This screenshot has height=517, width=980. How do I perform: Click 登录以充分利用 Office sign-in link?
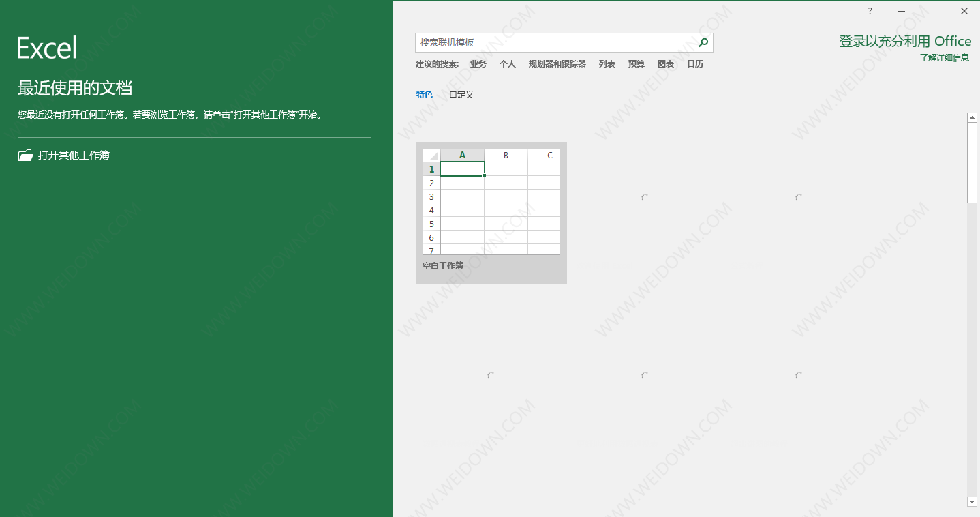click(905, 42)
